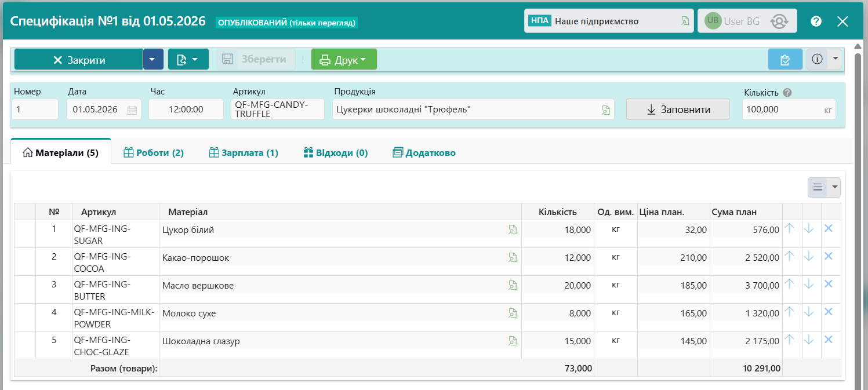Click article cell QF-MFG-ING-CHOC-GLAZE
Image resolution: width=868 pixels, height=390 pixels.
[115, 345]
